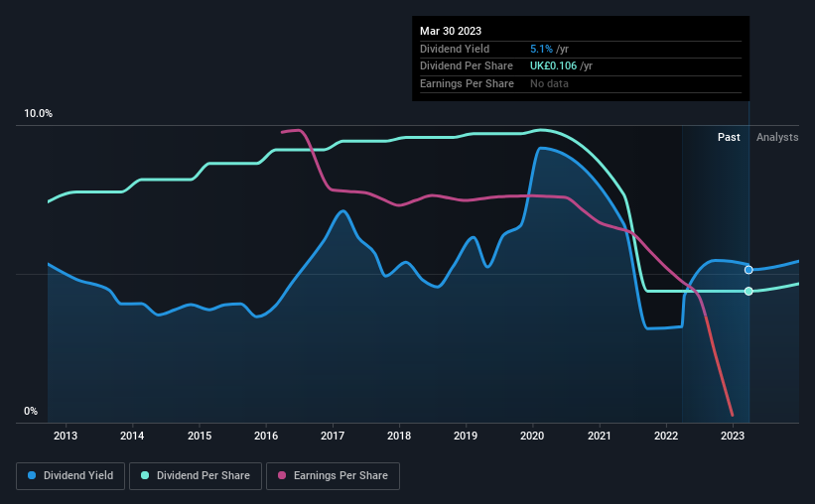This screenshot has height=504, width=815.
Task: Click the 0% y-axis label
Action: point(31,411)
